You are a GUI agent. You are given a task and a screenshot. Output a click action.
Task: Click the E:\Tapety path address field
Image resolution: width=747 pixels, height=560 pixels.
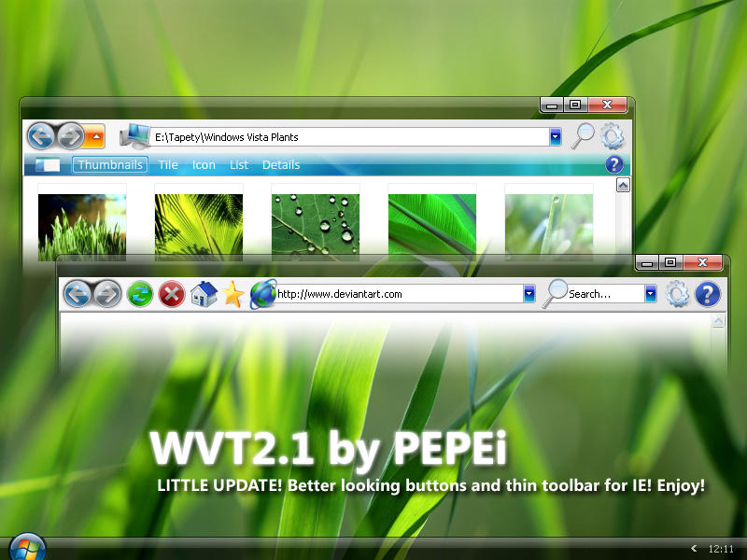[x=349, y=137]
